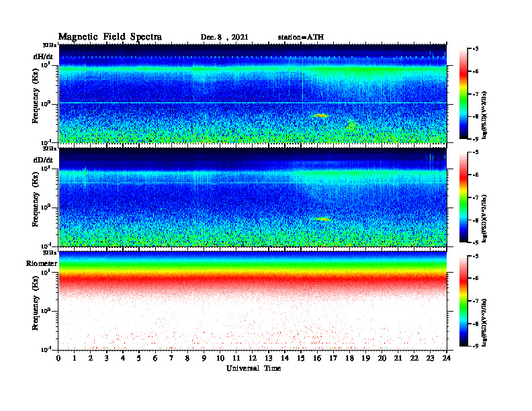Click the "-9" value on dH/dt color scale

[476, 139]
